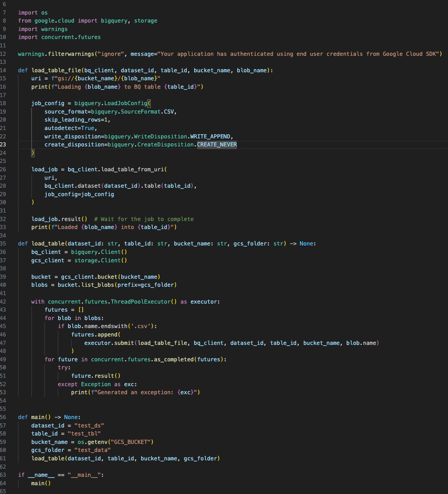
Task: Click the "test_data" string literal
Action: (x=92, y=450)
